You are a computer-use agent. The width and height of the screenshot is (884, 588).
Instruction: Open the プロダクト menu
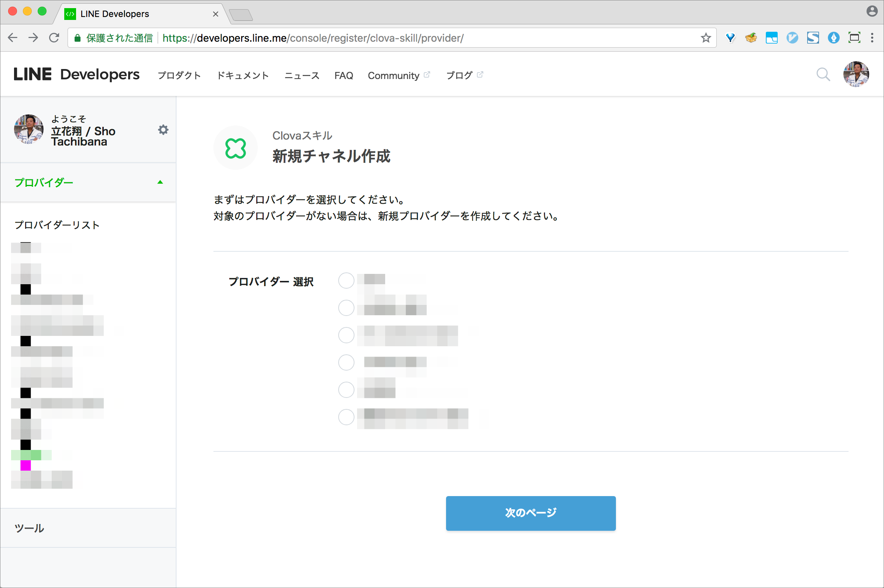[179, 75]
